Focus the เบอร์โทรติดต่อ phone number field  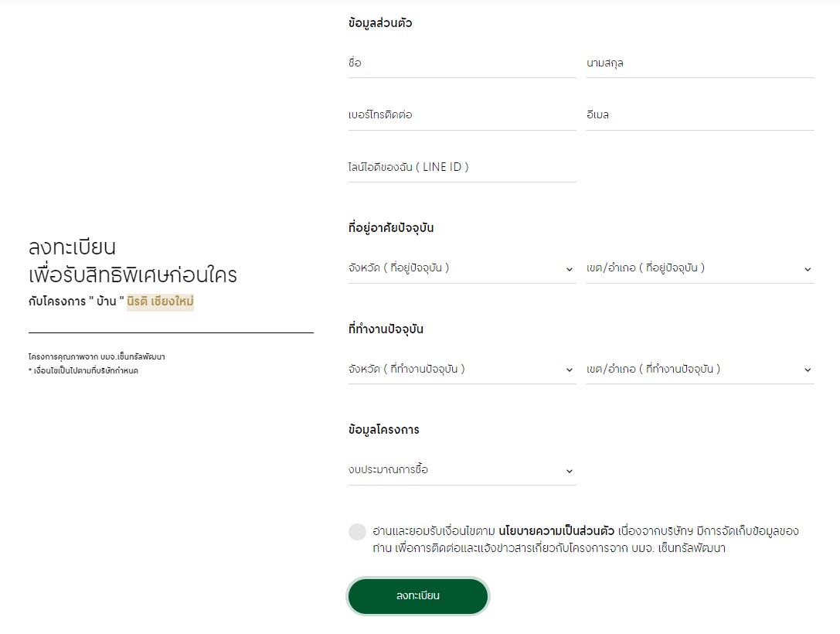[x=462, y=115]
